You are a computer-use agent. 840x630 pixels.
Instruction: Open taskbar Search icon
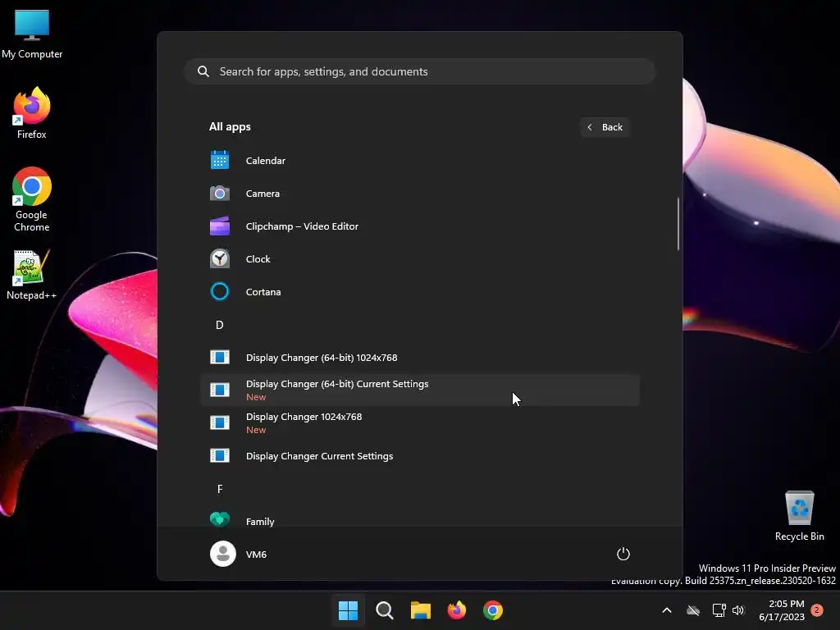click(385, 610)
